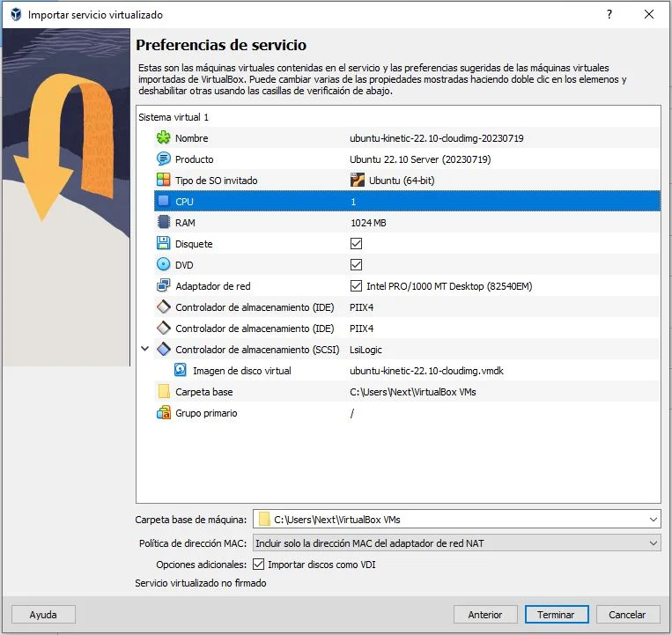The width and height of the screenshot is (672, 635).
Task: Uncheck the Disquete checkbox
Action: (x=356, y=243)
